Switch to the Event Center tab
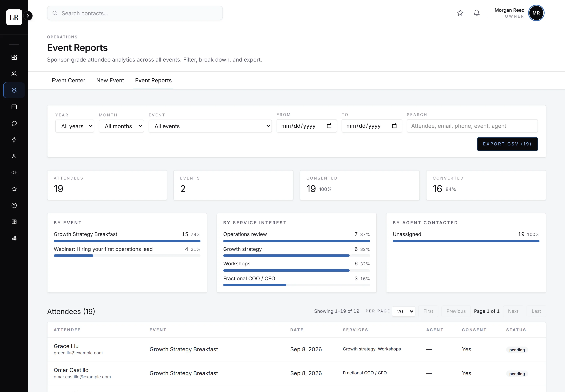 click(68, 80)
